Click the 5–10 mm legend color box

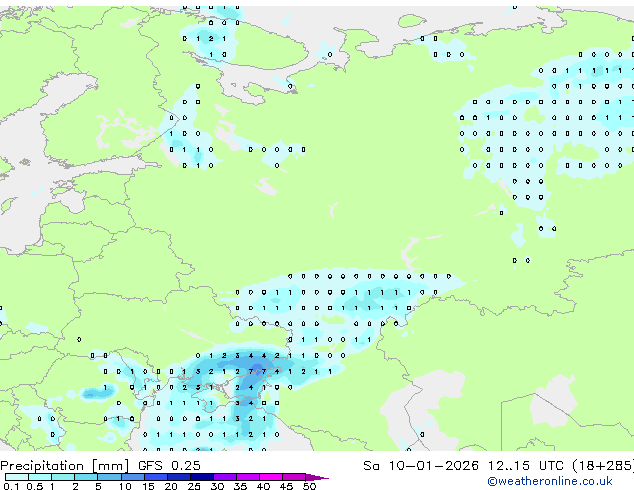coord(109,477)
